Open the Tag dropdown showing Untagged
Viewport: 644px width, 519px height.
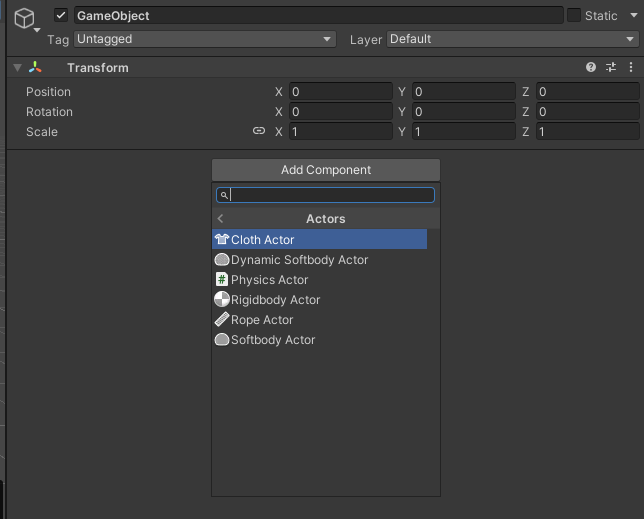click(204, 39)
